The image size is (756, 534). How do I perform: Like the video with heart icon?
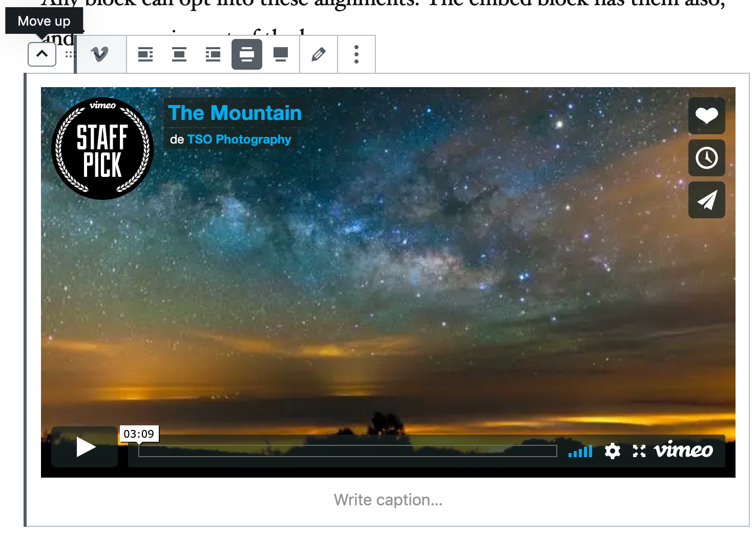pos(707,116)
